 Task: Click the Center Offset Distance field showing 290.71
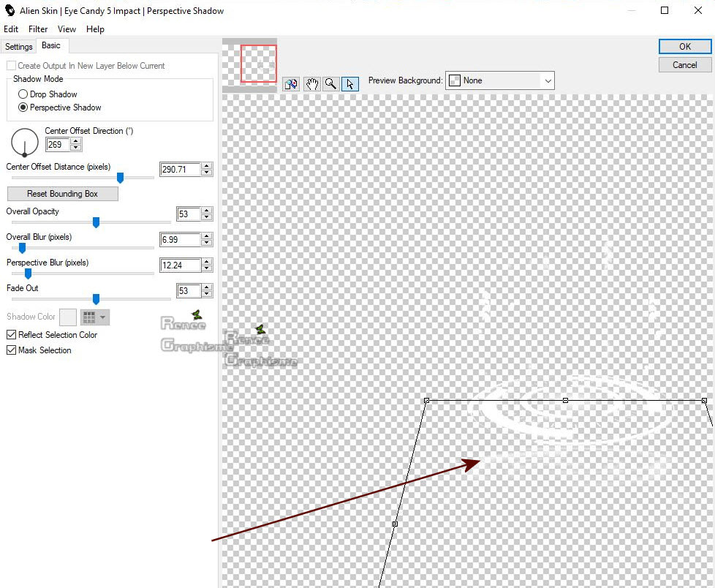click(180, 169)
